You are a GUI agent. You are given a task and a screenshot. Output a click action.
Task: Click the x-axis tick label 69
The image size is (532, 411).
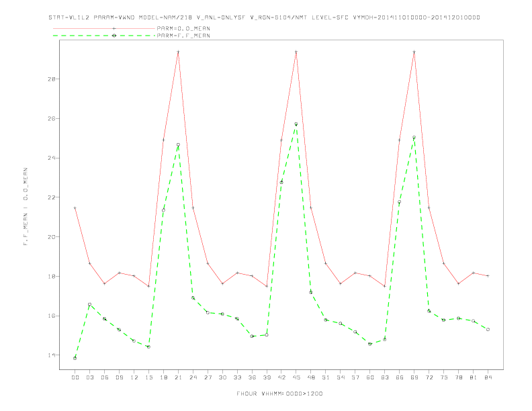click(414, 377)
